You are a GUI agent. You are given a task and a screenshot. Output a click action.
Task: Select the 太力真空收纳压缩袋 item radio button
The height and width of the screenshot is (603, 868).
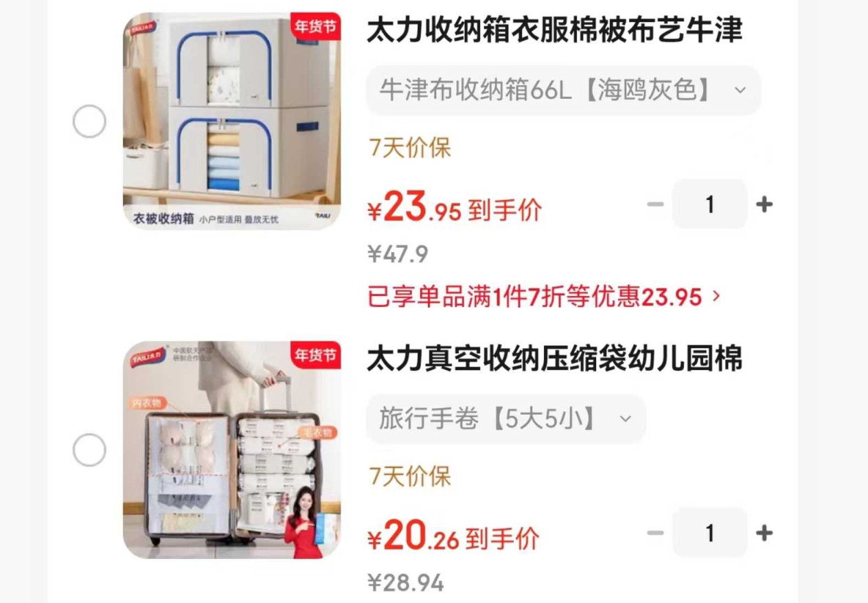pyautogui.click(x=89, y=450)
